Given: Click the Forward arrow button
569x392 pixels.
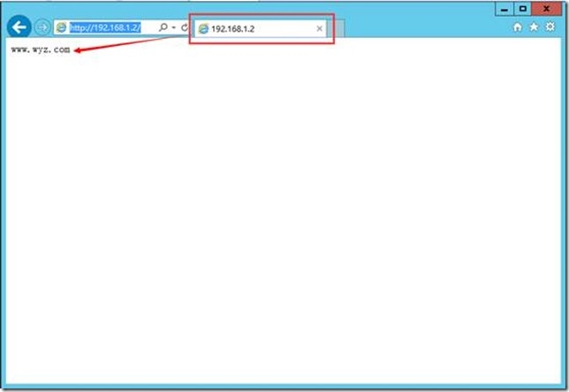Looking at the screenshot, I should (42, 27).
